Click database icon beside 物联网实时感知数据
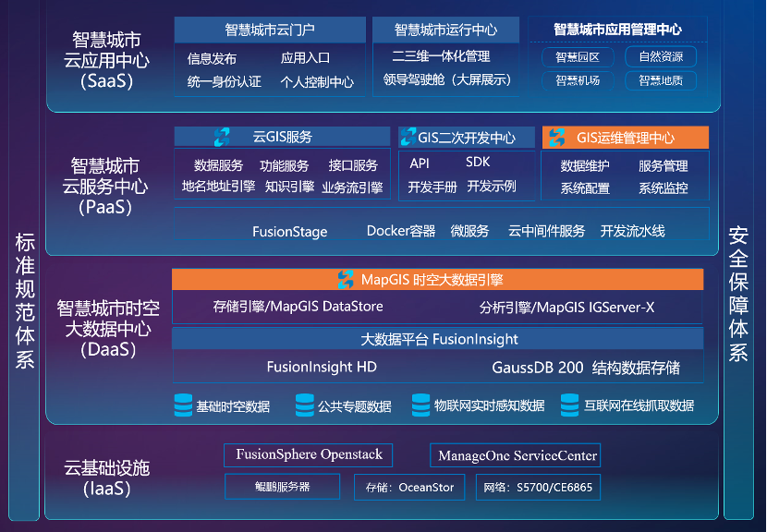Screen dimensions: 767x532 [420, 405]
